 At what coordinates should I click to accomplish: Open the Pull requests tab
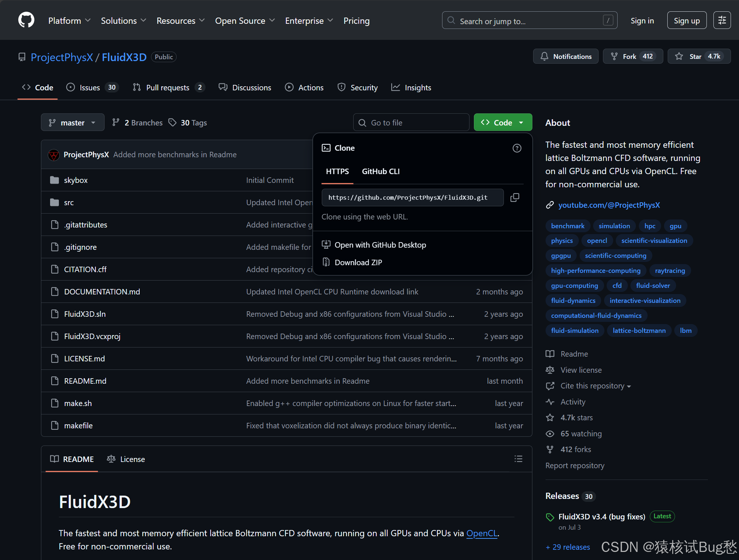[x=168, y=87]
